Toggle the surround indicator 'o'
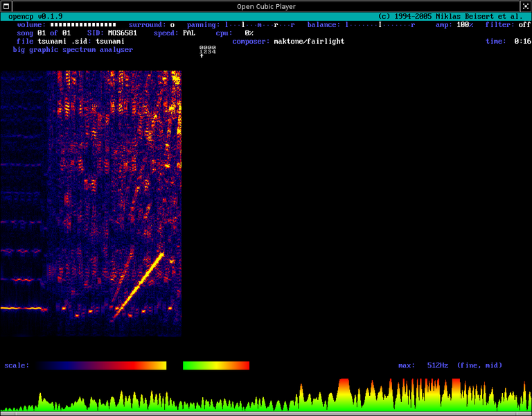This screenshot has width=532, height=416. pyautogui.click(x=172, y=25)
